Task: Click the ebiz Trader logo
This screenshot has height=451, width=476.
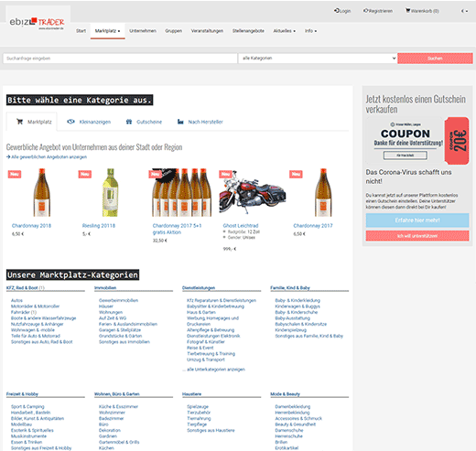Action: [x=37, y=23]
